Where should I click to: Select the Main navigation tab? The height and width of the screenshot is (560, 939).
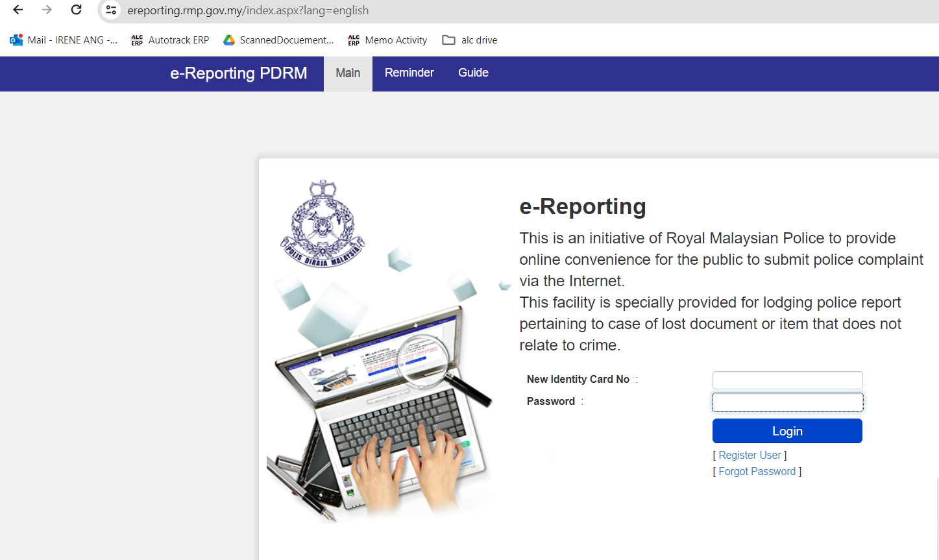pyautogui.click(x=348, y=73)
